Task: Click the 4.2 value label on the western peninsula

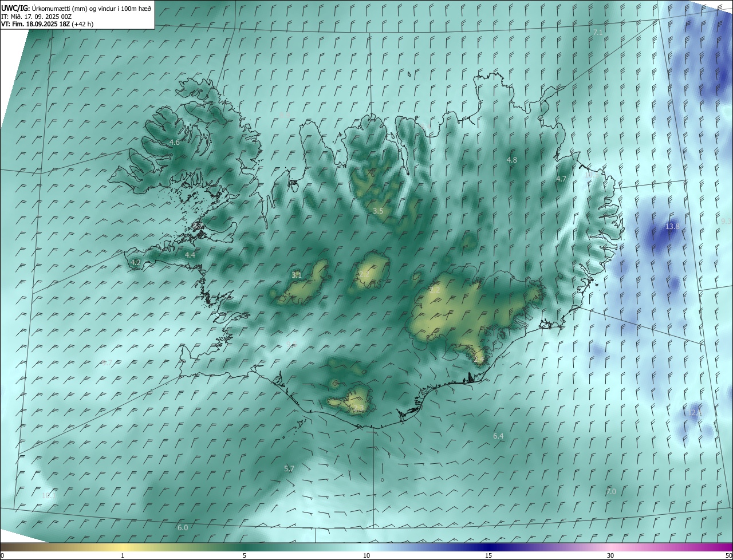Action: 136,262
